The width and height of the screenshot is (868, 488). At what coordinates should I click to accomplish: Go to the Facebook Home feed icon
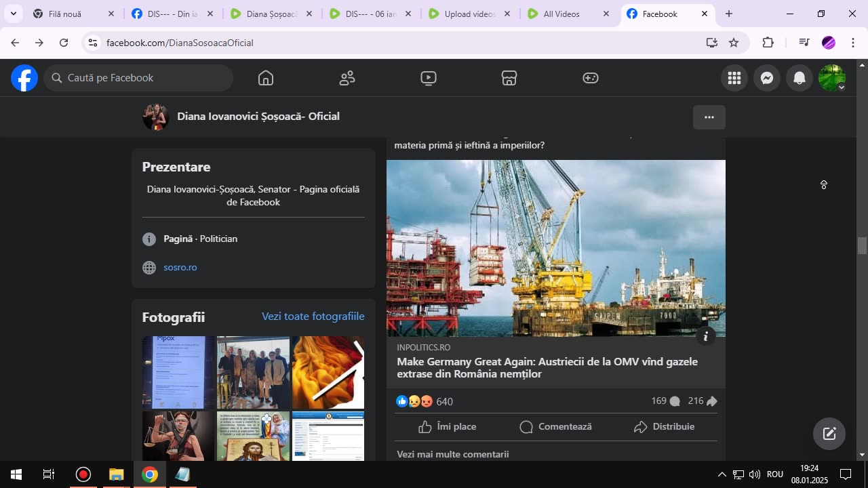tap(266, 78)
